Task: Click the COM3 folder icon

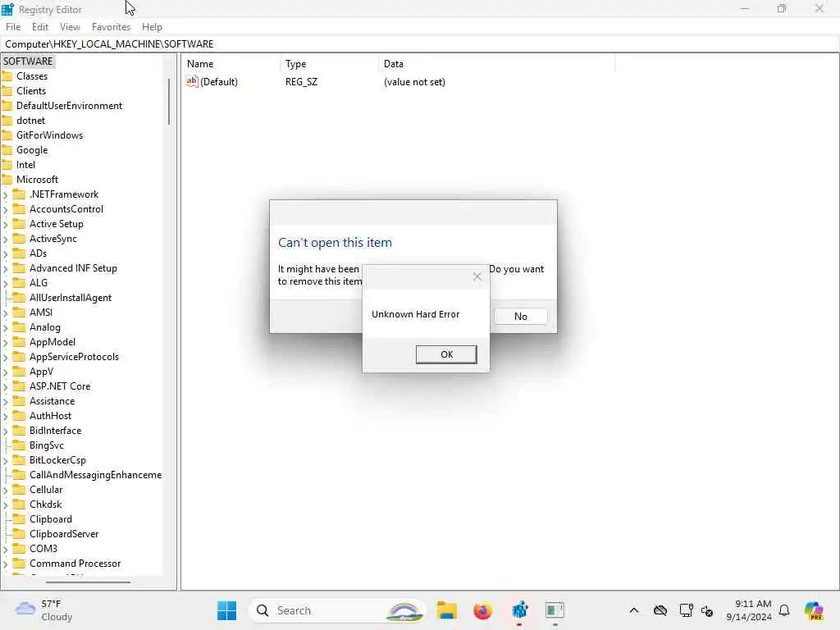Action: pos(19,549)
